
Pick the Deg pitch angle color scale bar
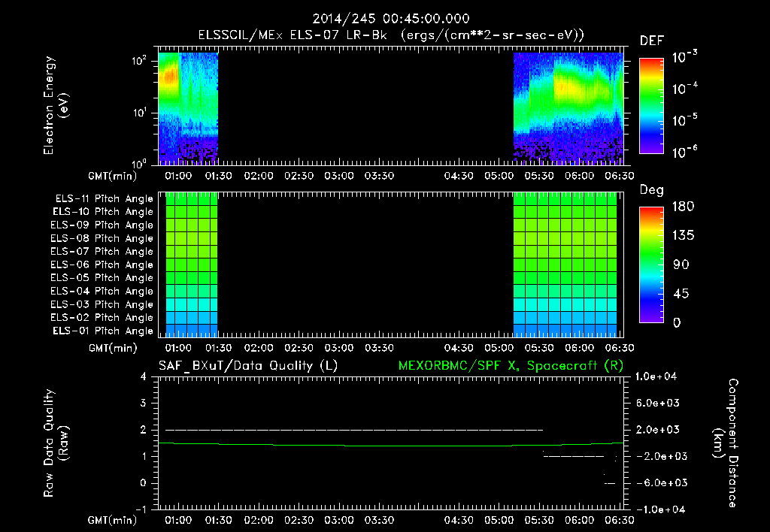651,264
